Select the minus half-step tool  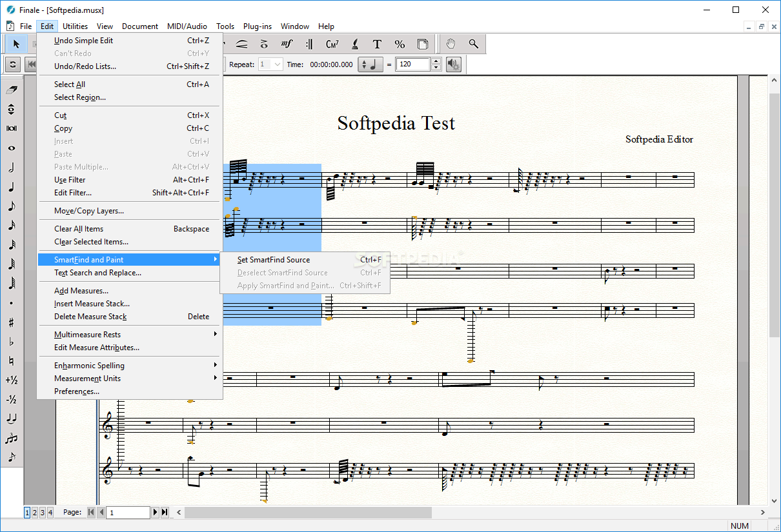click(11, 400)
